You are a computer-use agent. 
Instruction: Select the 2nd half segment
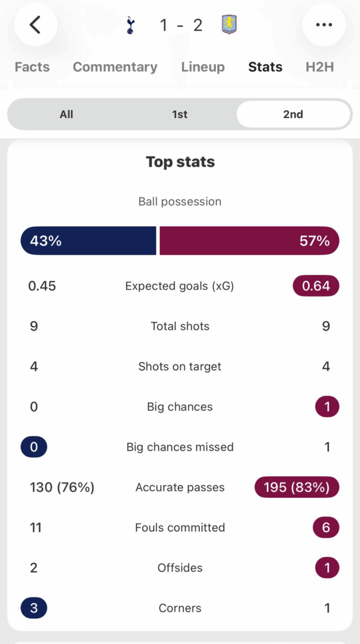tap(293, 114)
